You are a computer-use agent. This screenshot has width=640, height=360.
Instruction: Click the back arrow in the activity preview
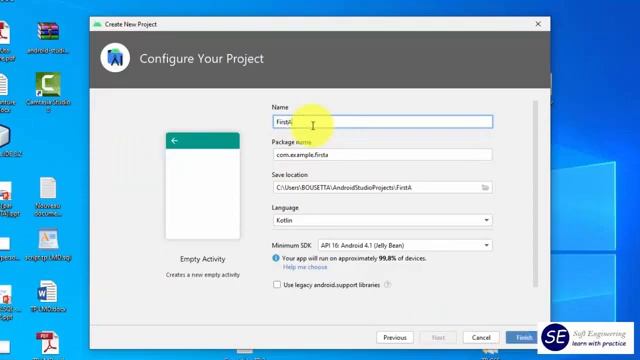[174, 140]
